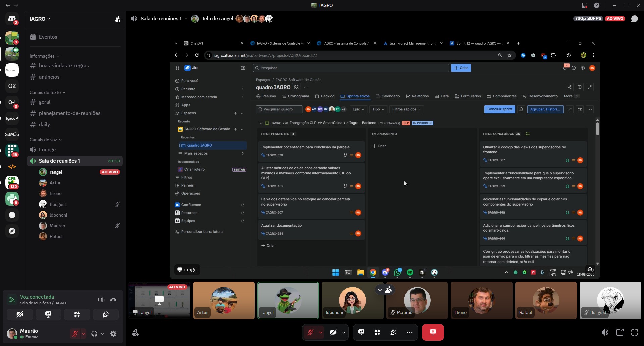Navigate back with Discord arrow top left
The image size is (644, 346).
pyautogui.click(x=8, y=5)
